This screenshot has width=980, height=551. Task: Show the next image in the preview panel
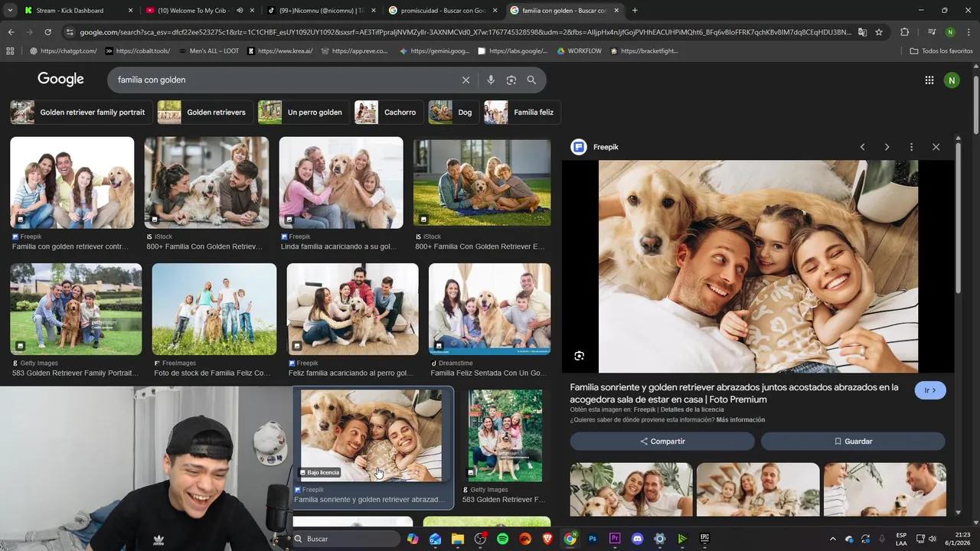click(887, 147)
